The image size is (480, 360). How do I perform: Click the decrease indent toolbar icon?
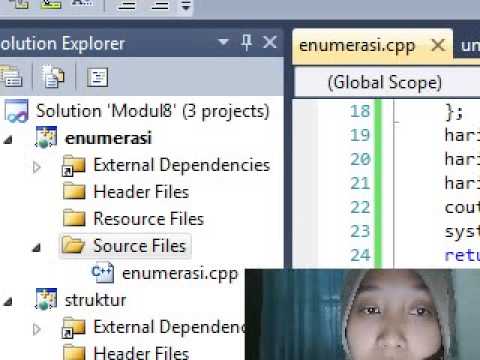click(127, 5)
